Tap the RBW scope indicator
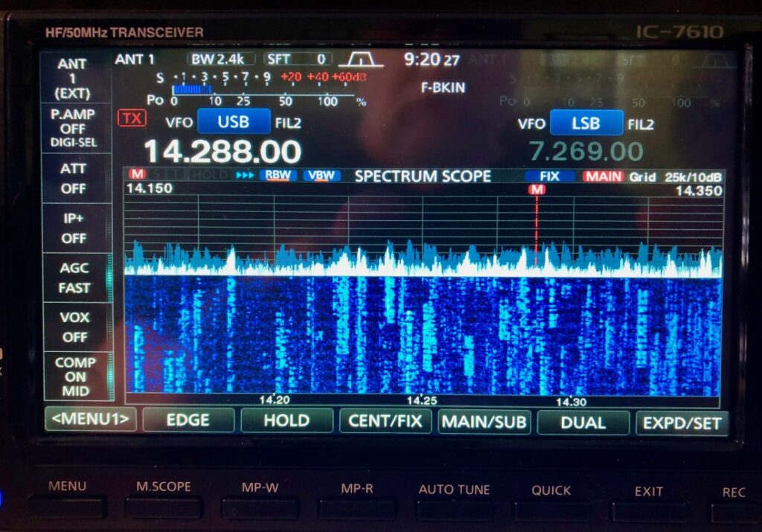This screenshot has height=532, width=762. point(278,176)
